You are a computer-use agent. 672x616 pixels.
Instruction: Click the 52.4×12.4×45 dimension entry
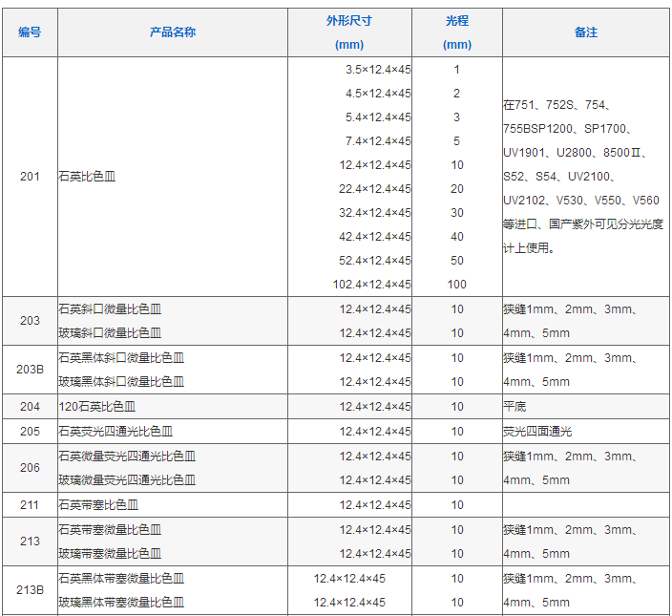(x=374, y=261)
